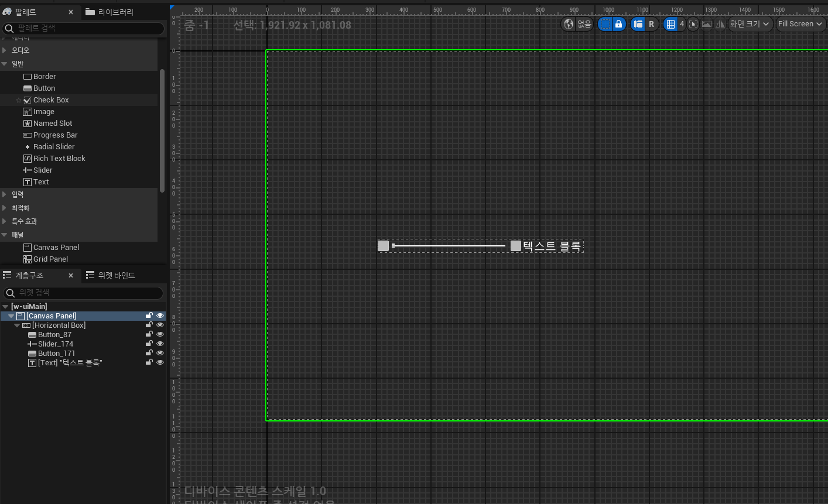This screenshot has width=828, height=504.
Task: Click the 텍스트 블록 text on the canvas
Action: 552,246
